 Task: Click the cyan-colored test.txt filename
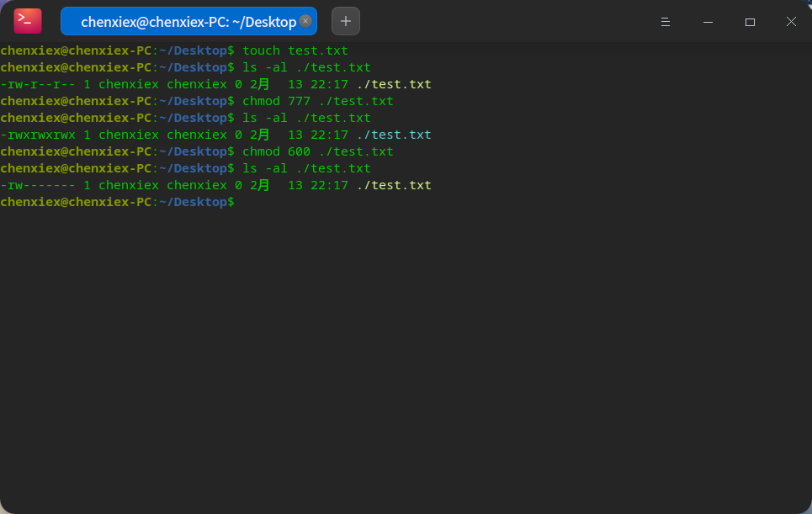click(401, 135)
